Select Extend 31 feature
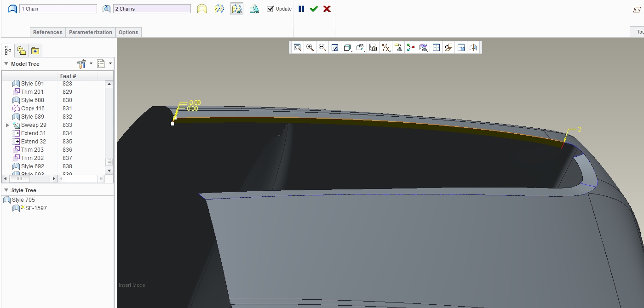 click(x=34, y=133)
